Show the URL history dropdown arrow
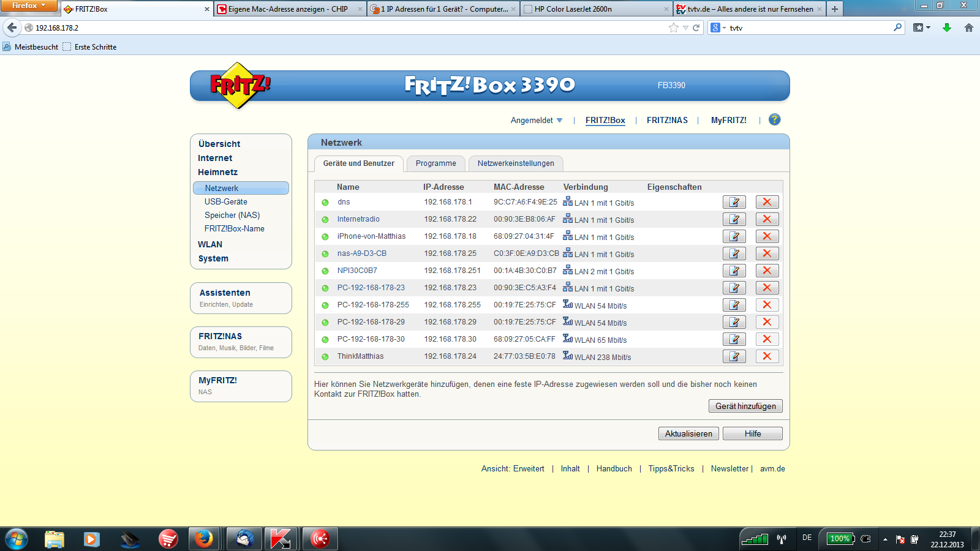The image size is (980, 551). 685,28
